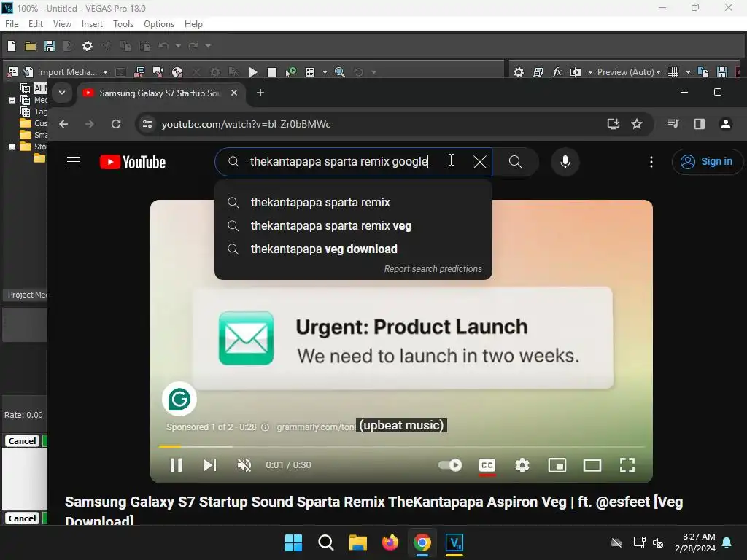Open Chrome tab search chevron dropdown

[62, 93]
